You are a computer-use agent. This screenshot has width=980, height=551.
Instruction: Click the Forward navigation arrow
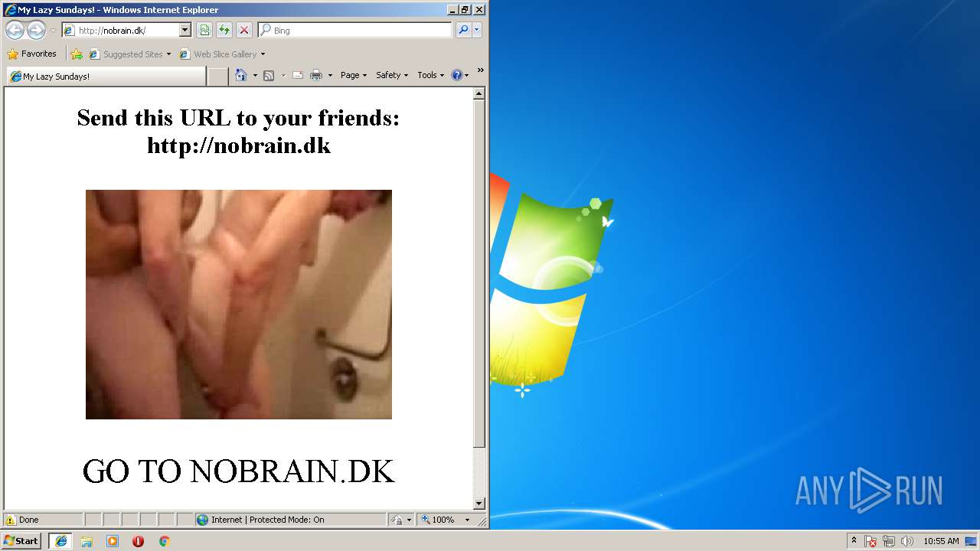coord(36,30)
